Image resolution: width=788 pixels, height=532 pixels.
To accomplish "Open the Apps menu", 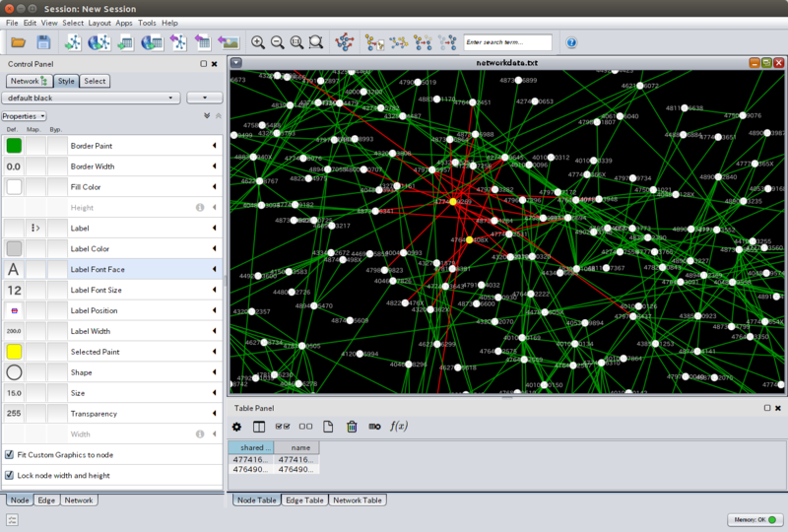I will coord(124,23).
